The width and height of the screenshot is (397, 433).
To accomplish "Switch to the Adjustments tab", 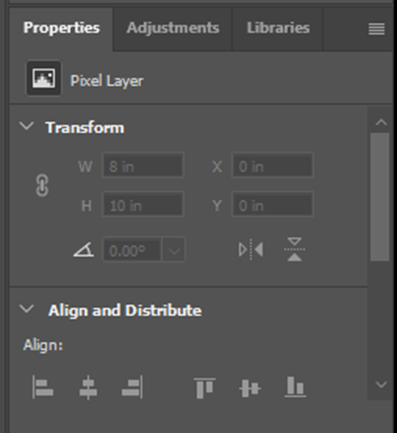I will [173, 28].
